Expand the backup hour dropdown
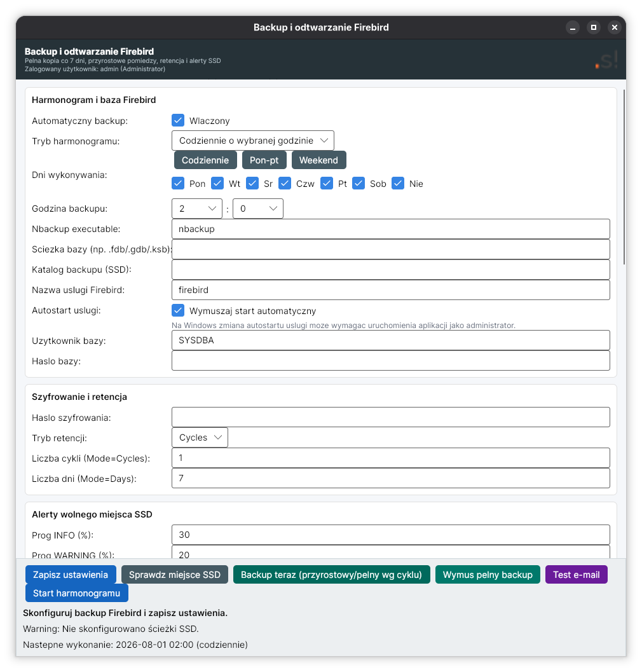The image size is (642, 672). coord(197,209)
